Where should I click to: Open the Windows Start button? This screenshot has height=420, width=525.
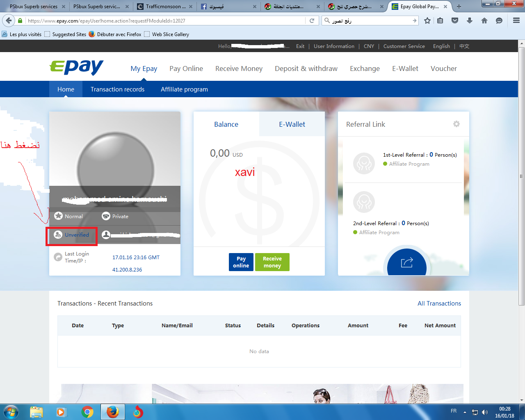click(x=11, y=412)
